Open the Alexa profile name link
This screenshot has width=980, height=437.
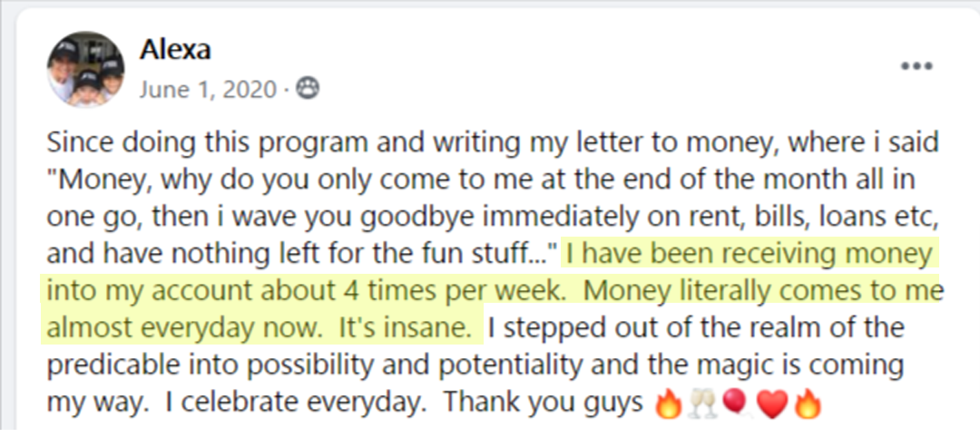(175, 51)
